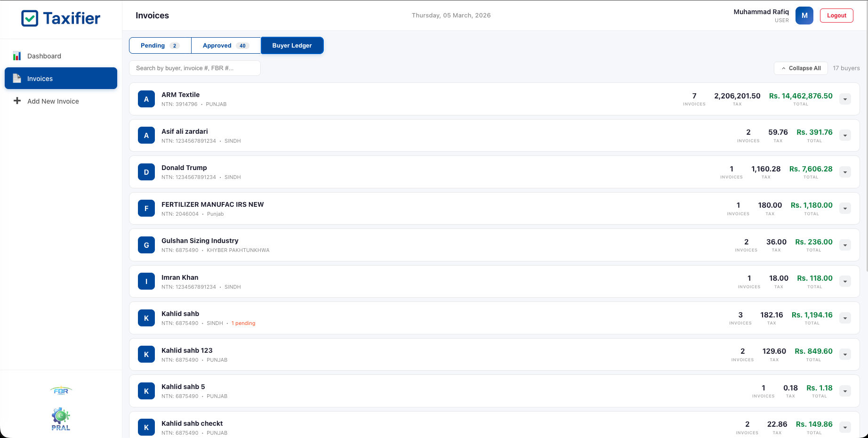
Task: Select the Dashboard sidebar icon
Action: [x=17, y=56]
